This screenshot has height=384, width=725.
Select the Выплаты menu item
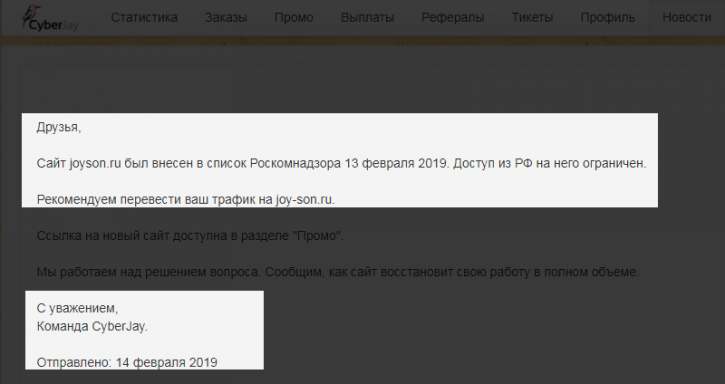367,18
